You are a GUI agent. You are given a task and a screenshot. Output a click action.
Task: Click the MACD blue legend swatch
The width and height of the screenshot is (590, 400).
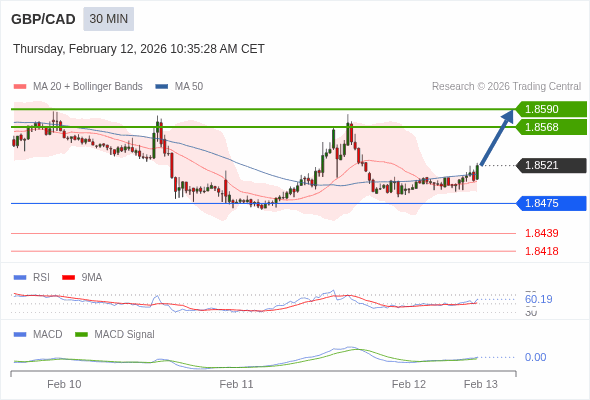(20, 335)
